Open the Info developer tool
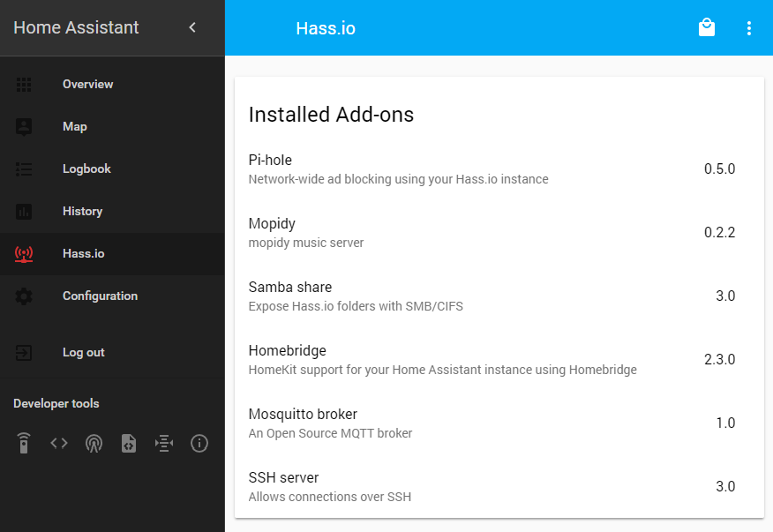773x532 pixels. coord(199,443)
